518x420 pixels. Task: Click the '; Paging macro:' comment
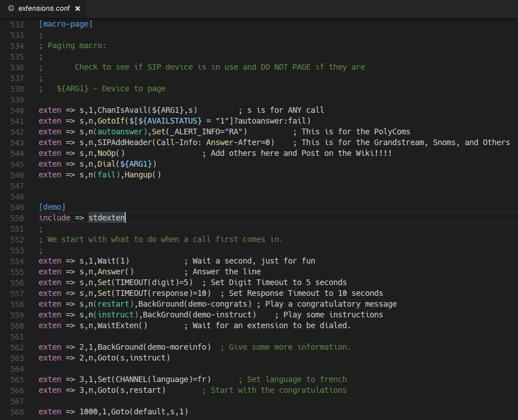tap(73, 45)
